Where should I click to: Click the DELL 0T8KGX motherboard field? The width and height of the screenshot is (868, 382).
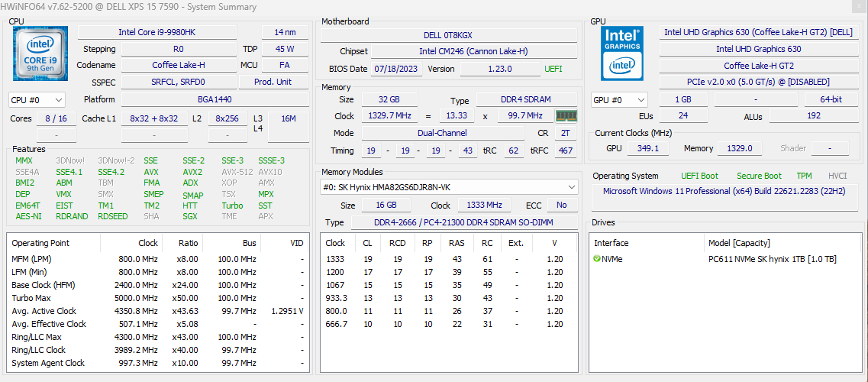click(x=449, y=35)
